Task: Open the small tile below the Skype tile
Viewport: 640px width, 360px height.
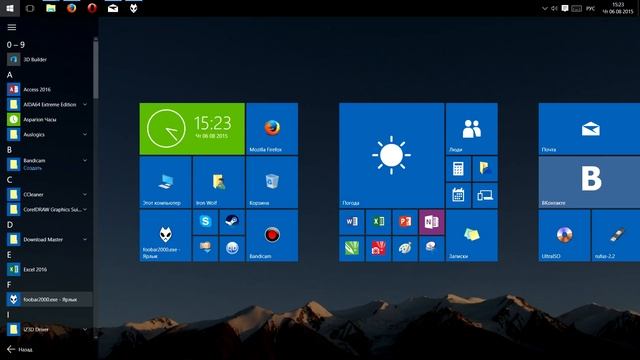Action: (205, 249)
